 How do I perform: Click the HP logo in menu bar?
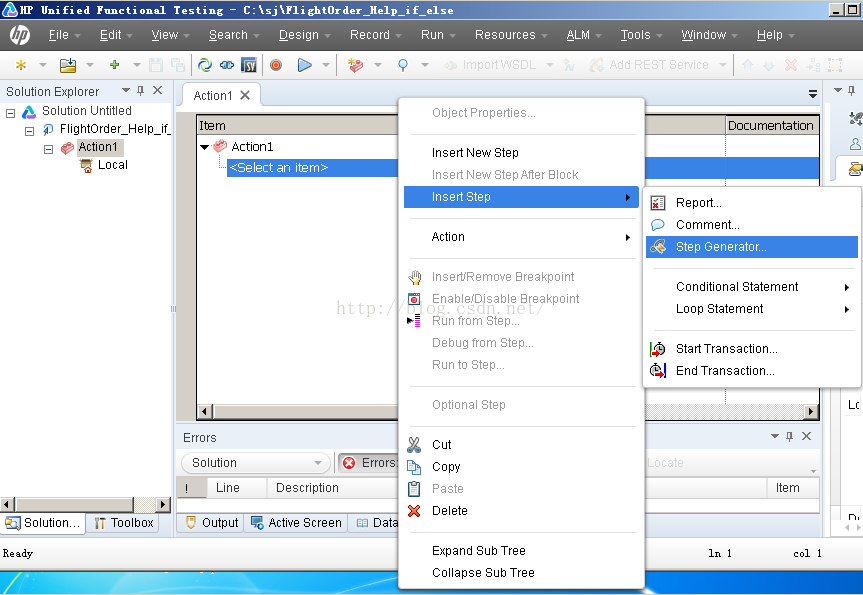click(20, 35)
